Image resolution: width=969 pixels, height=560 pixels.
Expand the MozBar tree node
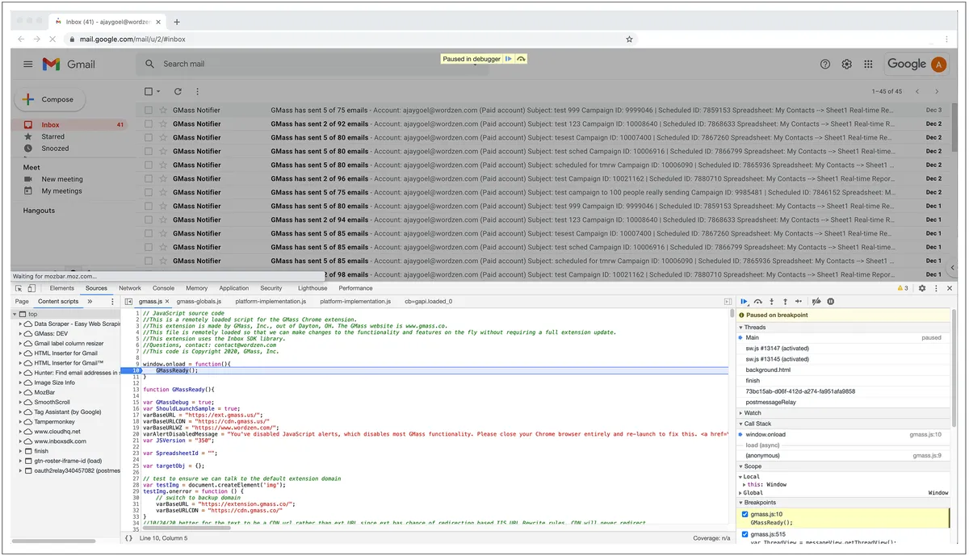click(x=21, y=392)
